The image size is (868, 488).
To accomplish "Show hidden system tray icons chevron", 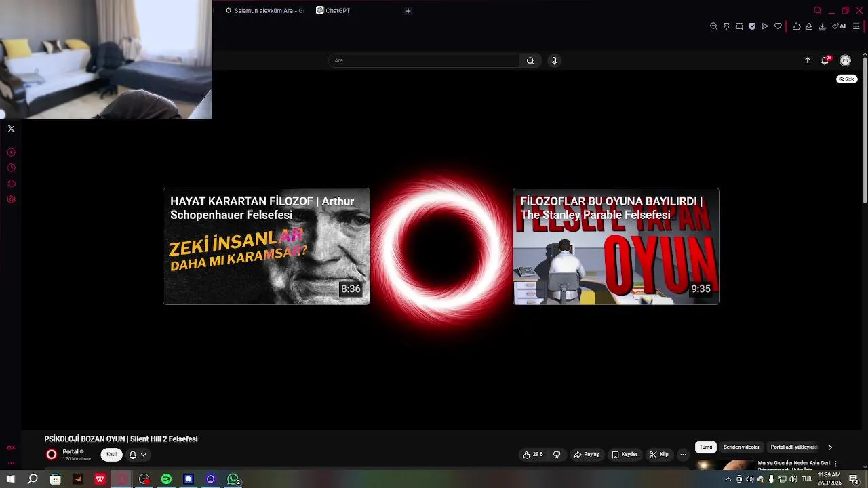I will 728,479.
